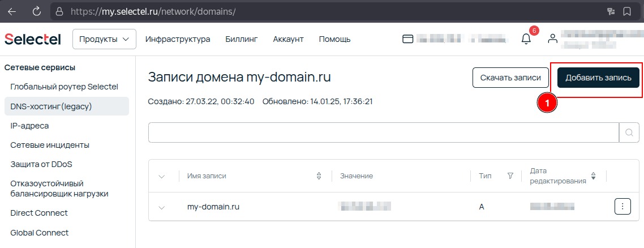Sort by Дата редактирования
The image size is (644, 248).
click(x=593, y=176)
